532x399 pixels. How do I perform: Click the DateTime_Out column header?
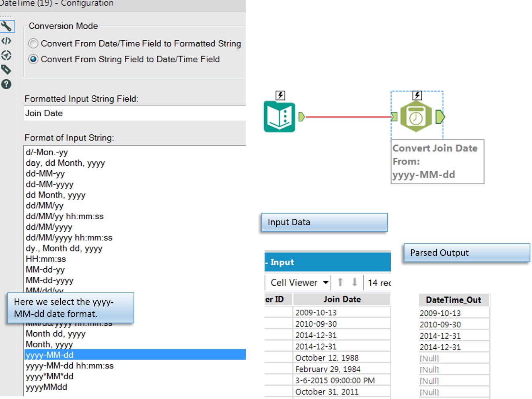(454, 300)
